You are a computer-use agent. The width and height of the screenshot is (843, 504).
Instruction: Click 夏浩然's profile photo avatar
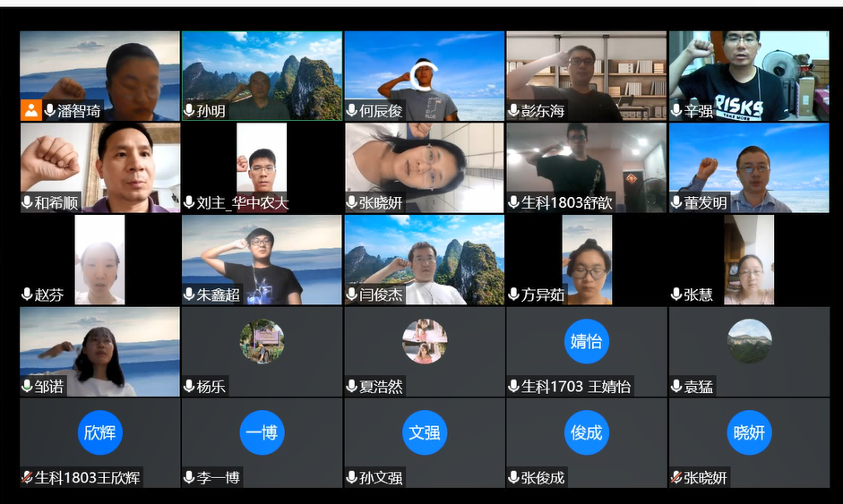pyautogui.click(x=424, y=341)
